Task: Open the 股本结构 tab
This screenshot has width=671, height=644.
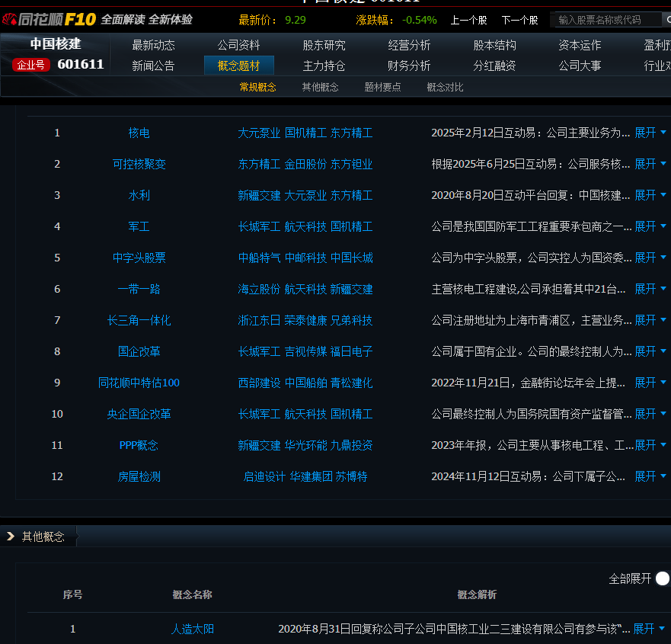Action: point(494,45)
